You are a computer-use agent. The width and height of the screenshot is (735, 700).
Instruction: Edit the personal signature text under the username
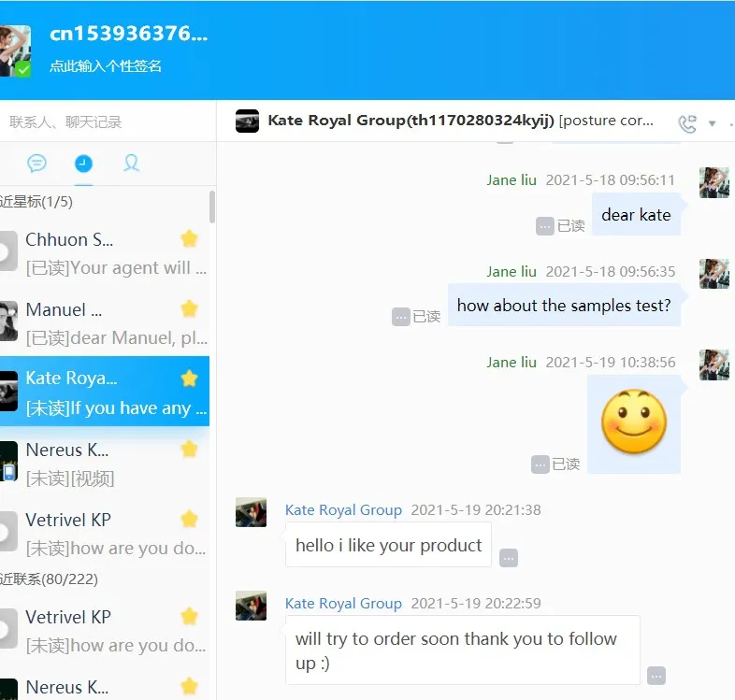point(106,66)
